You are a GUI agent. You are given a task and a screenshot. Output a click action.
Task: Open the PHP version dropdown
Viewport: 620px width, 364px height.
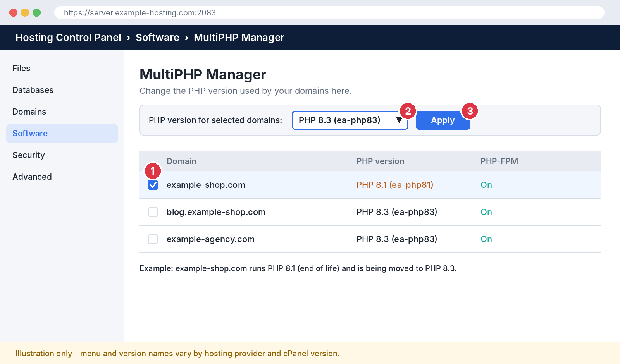350,120
